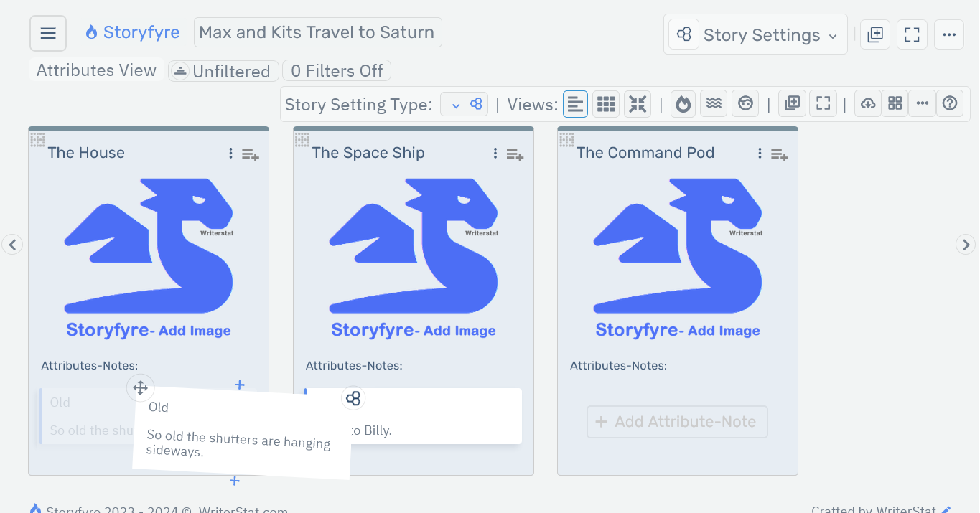The width and height of the screenshot is (980, 513).
Task: Open The Space Ship card options menu
Action: pos(494,153)
